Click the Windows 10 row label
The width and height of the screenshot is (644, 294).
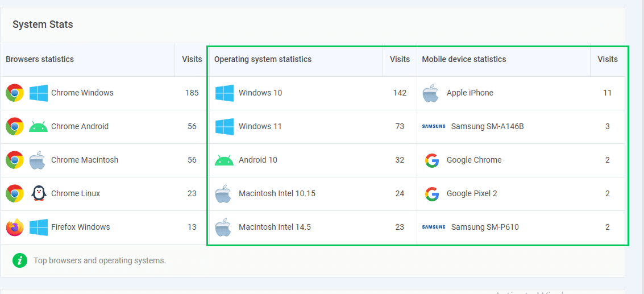[x=260, y=93]
